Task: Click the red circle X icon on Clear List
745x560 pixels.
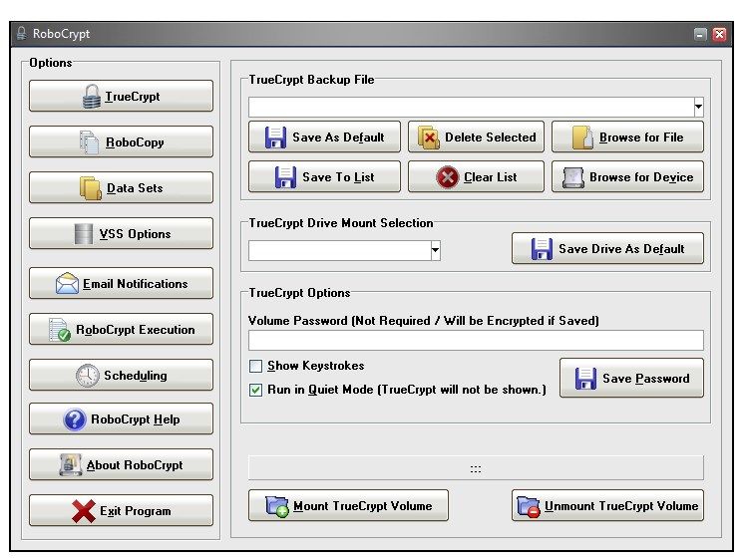Action: coord(447,177)
